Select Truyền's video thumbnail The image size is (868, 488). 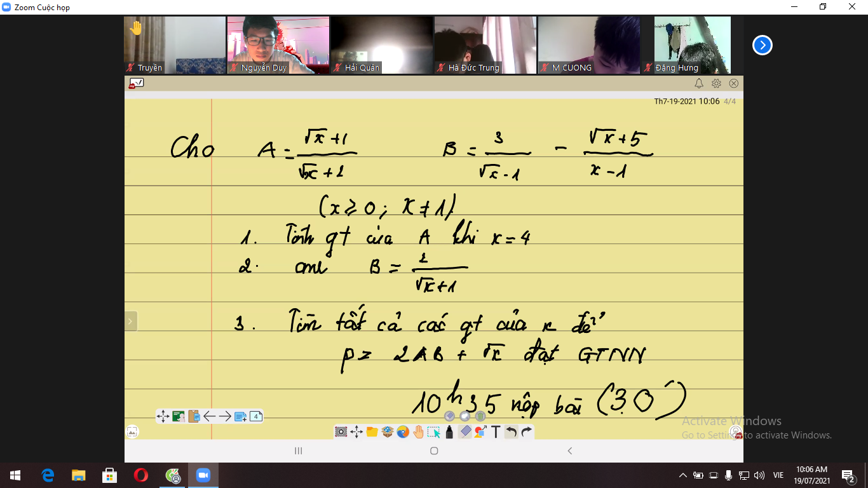tap(175, 45)
